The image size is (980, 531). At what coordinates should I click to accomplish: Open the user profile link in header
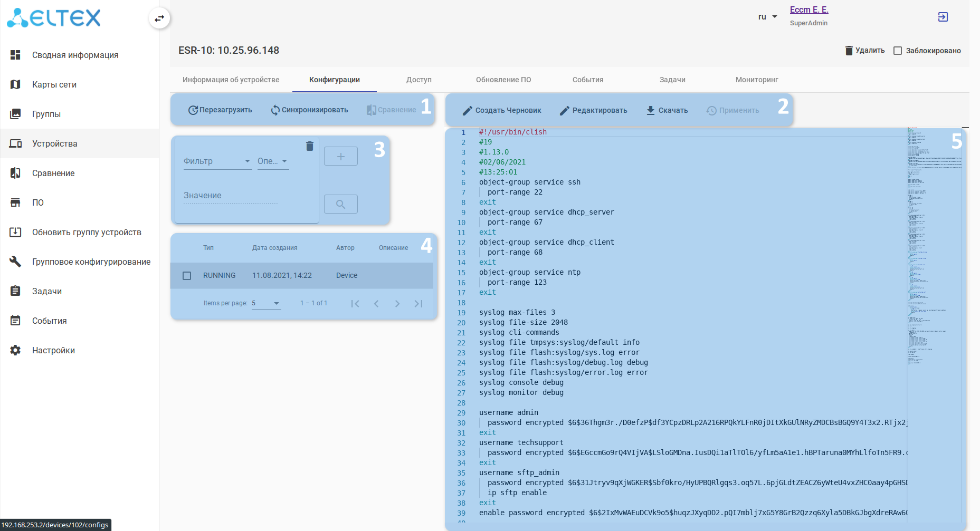click(x=808, y=9)
